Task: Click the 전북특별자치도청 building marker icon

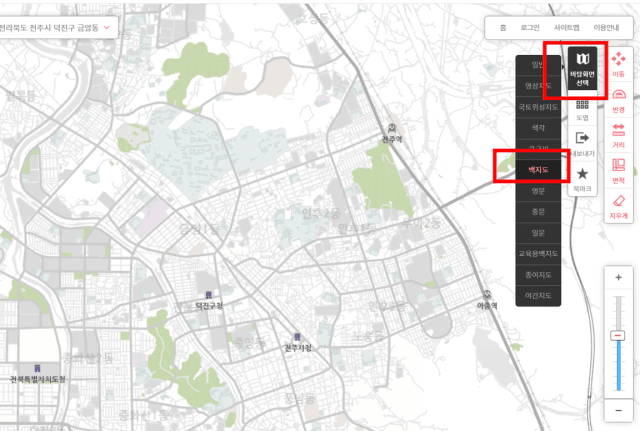Action: 37,369
